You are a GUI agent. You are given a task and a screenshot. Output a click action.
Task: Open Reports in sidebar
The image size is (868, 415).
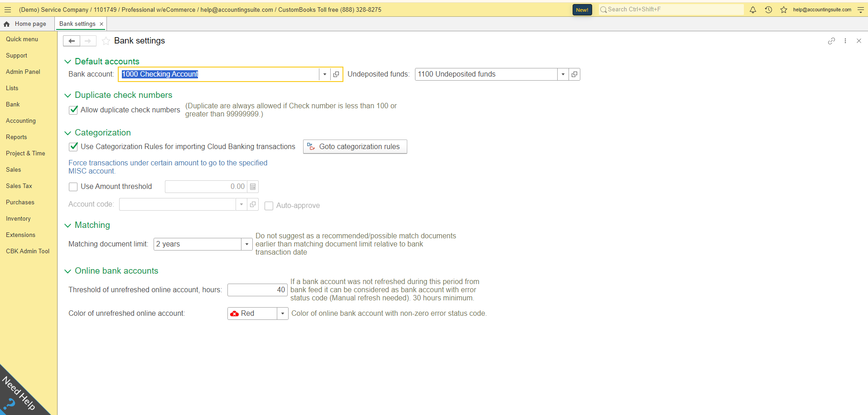pyautogui.click(x=16, y=137)
